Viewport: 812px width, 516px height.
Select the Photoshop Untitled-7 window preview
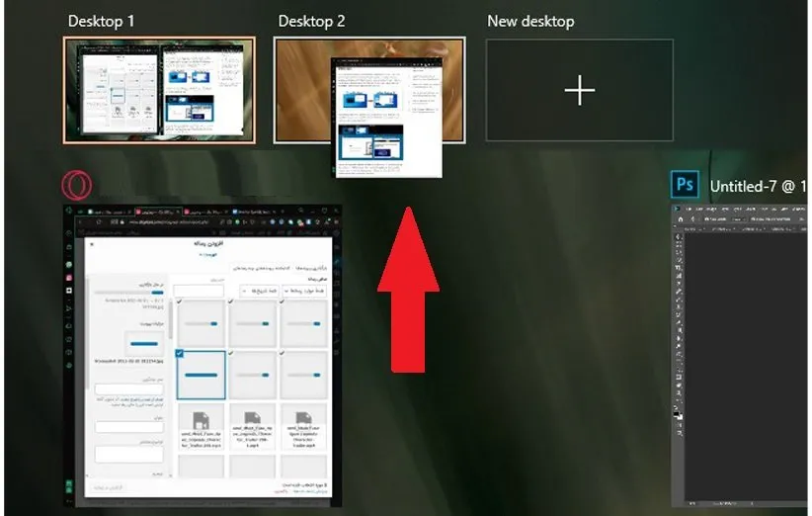(739, 356)
